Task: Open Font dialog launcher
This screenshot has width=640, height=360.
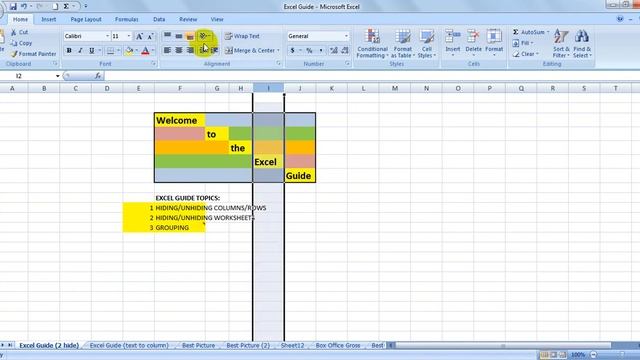Action: (x=153, y=64)
